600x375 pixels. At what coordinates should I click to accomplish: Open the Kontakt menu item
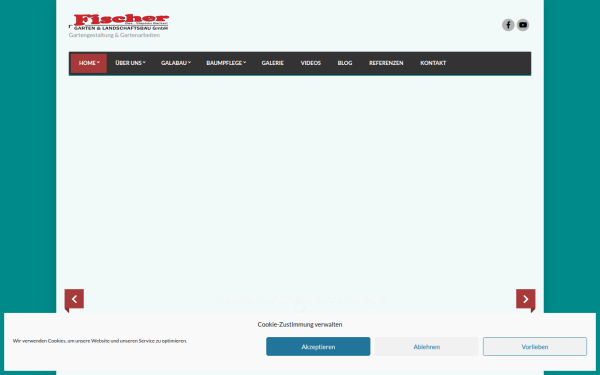(433, 63)
